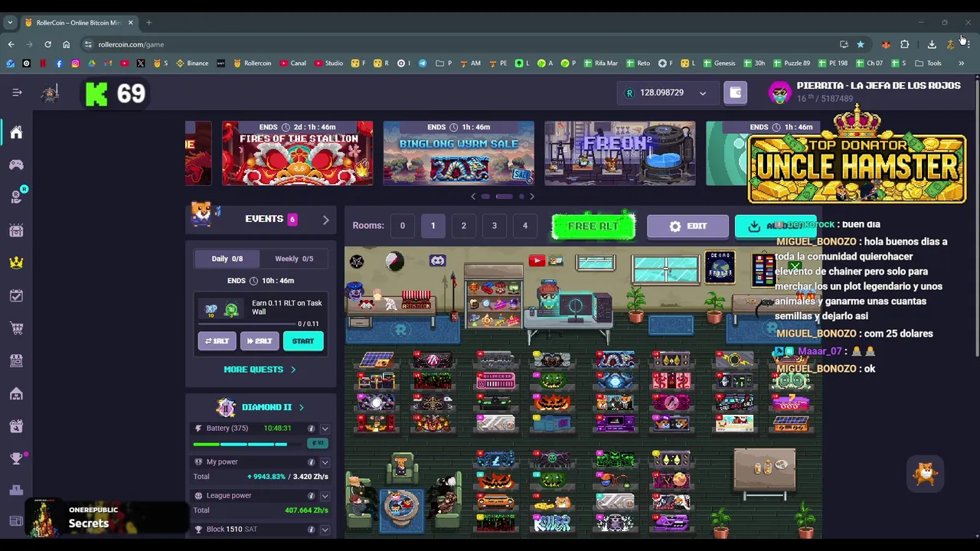Click the 1RLT reroll quest button
Image resolution: width=980 pixels, height=551 pixels.
[217, 341]
